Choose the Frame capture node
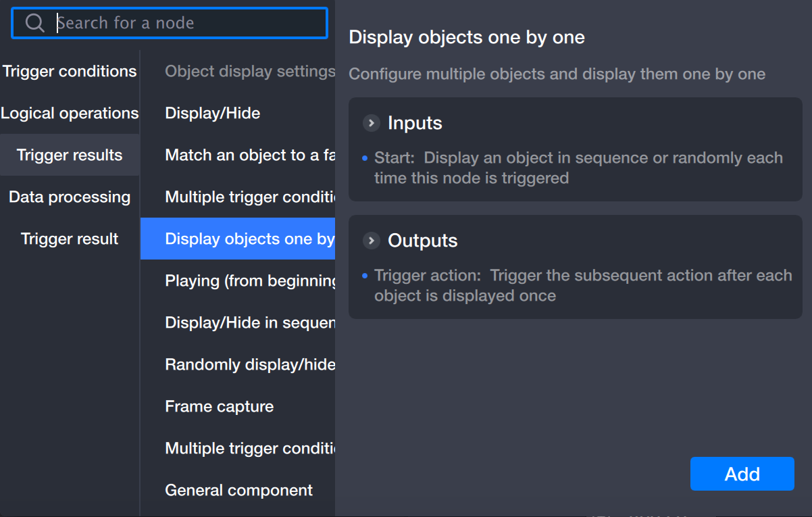This screenshot has height=517, width=812. [220, 406]
